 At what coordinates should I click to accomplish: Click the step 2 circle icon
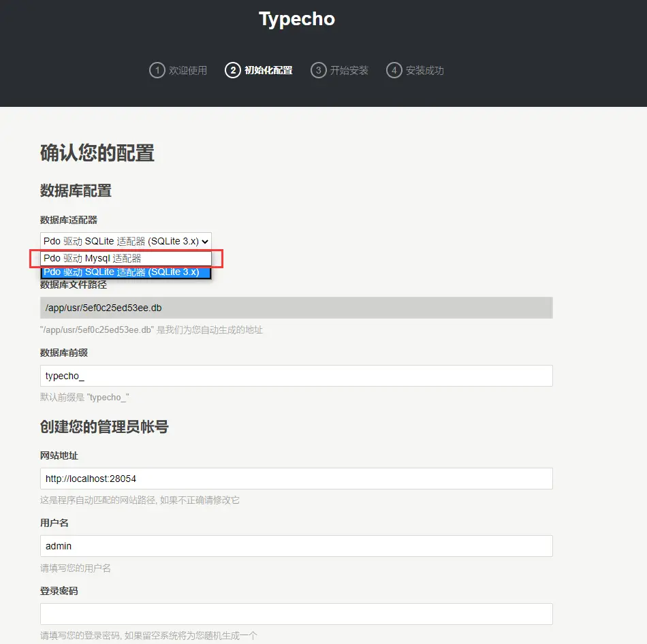(233, 70)
